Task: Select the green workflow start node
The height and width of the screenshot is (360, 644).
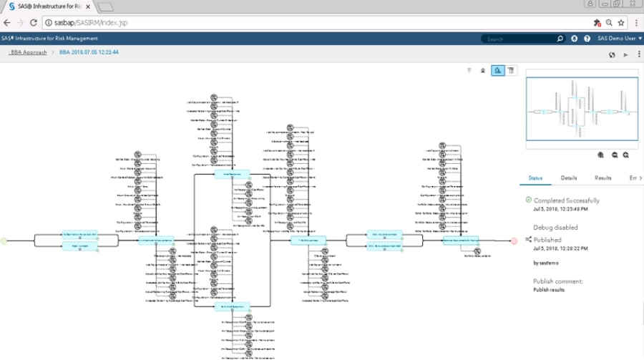Action: click(4, 240)
